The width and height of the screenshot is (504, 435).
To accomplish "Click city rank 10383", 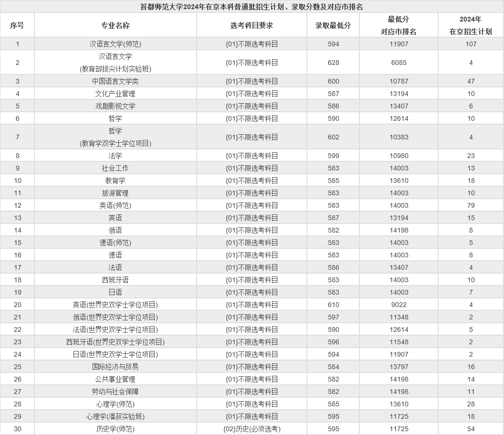I will 399,138.
